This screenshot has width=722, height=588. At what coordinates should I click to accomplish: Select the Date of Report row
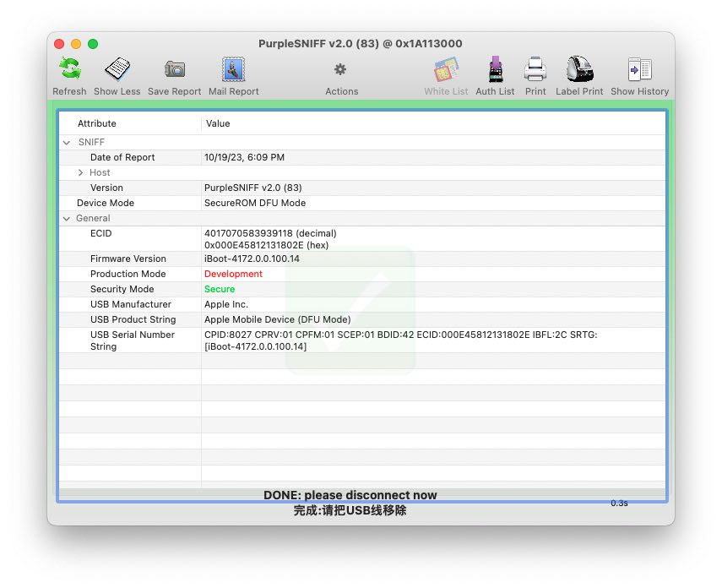(362, 157)
